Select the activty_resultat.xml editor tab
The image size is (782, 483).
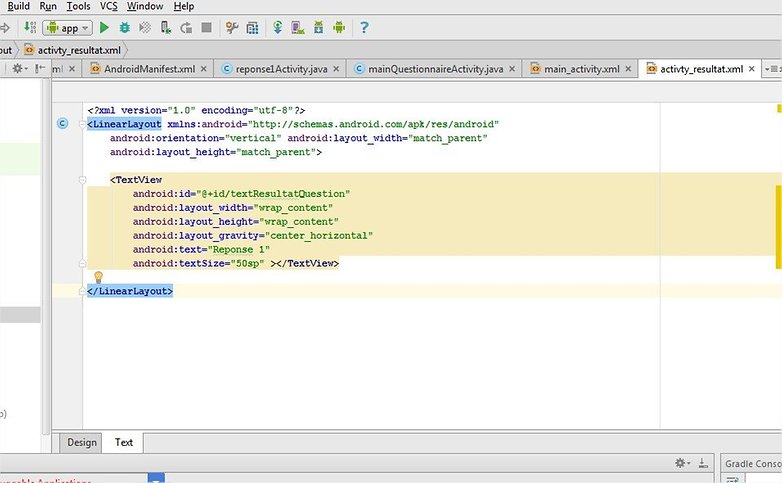701,69
